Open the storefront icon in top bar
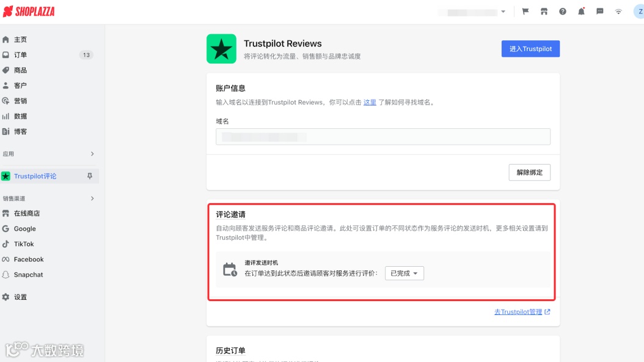644x362 pixels. coord(544,12)
